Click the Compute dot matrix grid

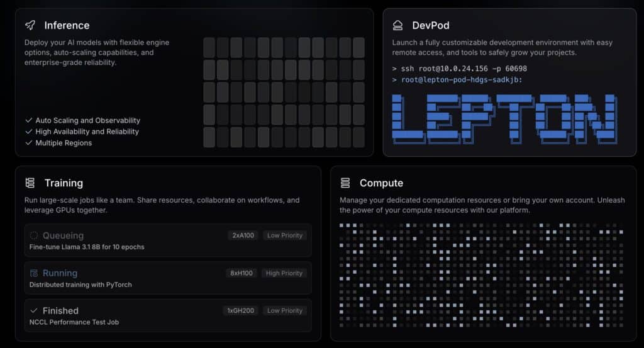481,275
